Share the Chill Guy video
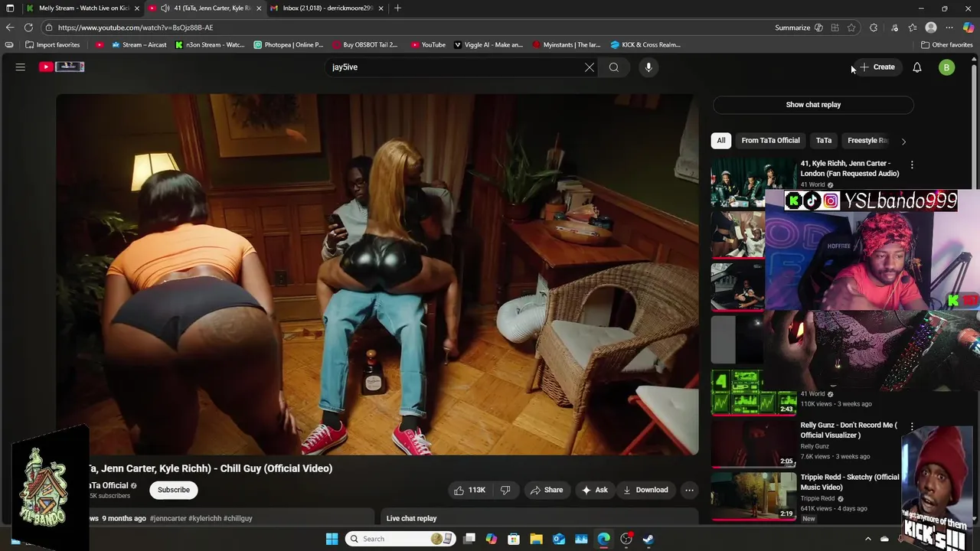 (x=547, y=490)
